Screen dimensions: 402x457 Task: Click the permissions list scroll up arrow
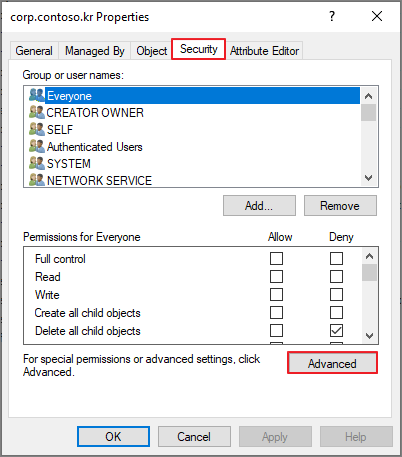point(369,256)
